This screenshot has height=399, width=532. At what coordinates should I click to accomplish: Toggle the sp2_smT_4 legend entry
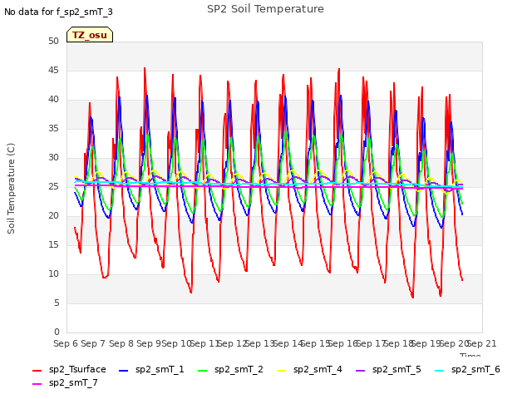coord(309,369)
